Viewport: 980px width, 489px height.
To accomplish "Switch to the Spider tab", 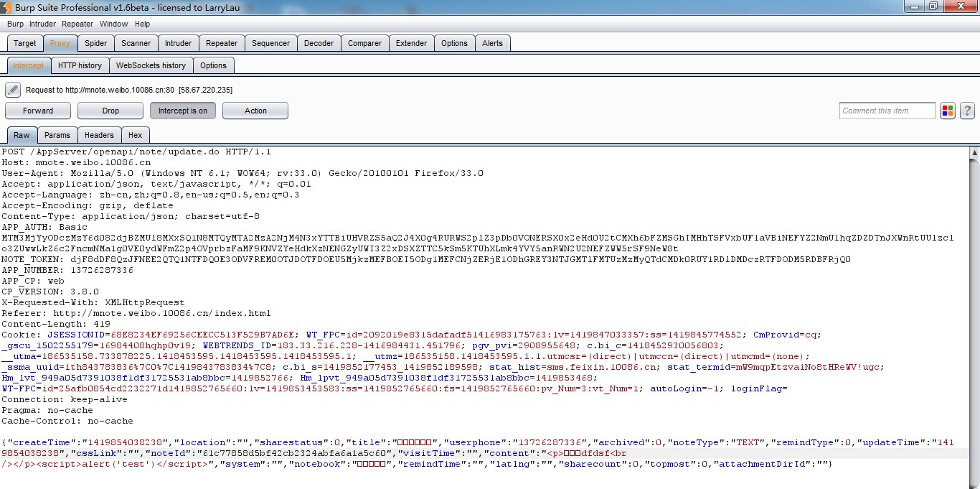I will pyautogui.click(x=95, y=43).
